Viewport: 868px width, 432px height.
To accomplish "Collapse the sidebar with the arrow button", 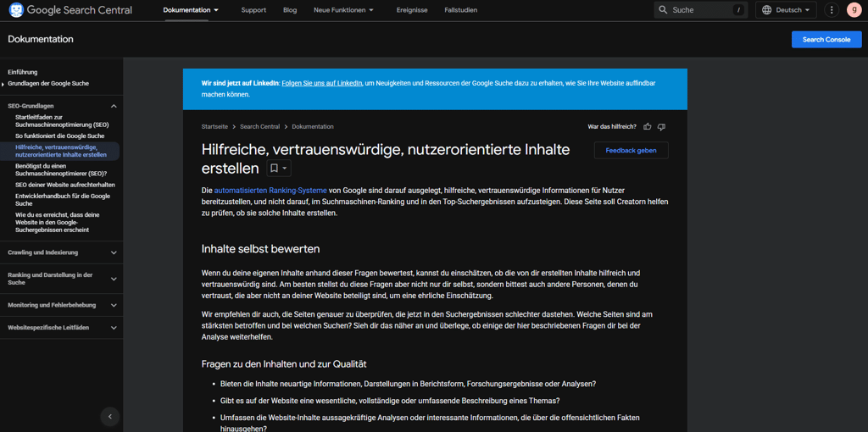I will [x=109, y=417].
